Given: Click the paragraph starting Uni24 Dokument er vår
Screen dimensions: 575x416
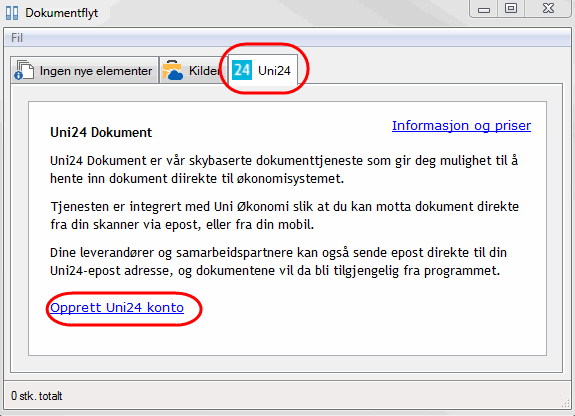Looking at the screenshot, I should [x=284, y=169].
